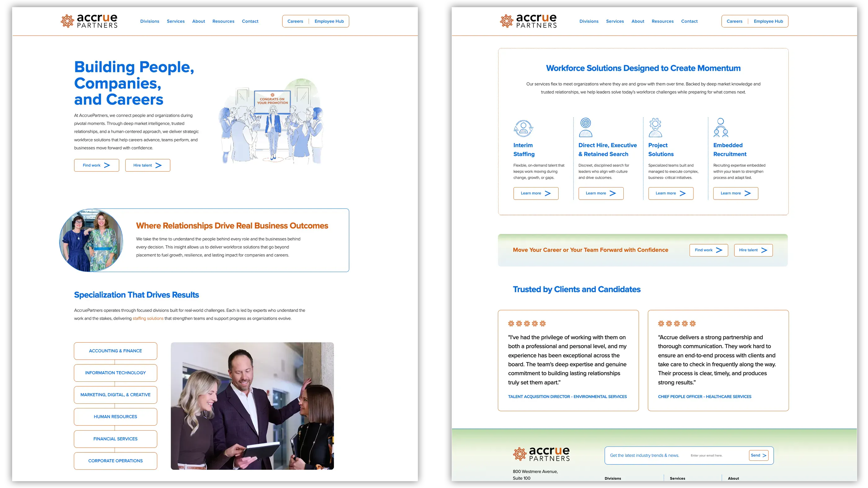The height and width of the screenshot is (488, 868).
Task: Open the Resources navigation menu
Action: point(223,21)
